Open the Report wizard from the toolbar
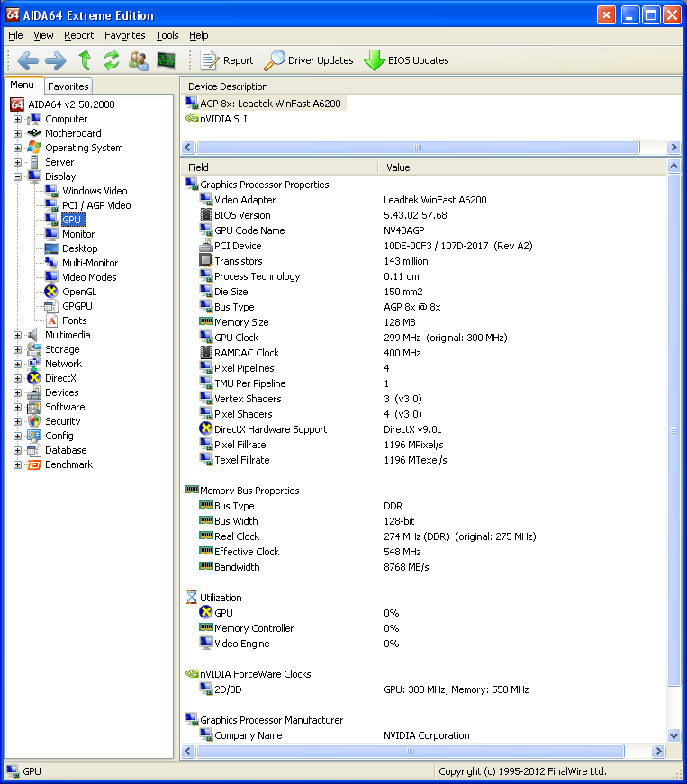Screen dimensions: 687x784 click(227, 60)
